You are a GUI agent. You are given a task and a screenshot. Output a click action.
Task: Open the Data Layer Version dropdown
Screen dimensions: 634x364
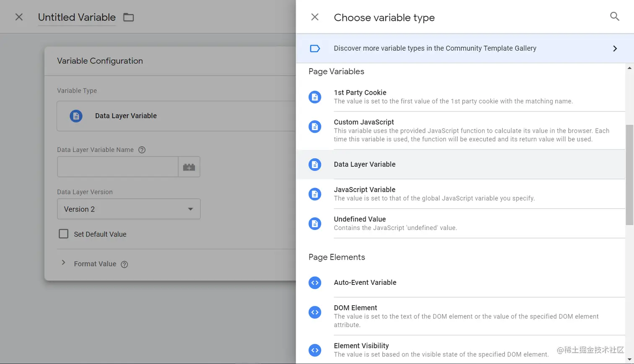tap(129, 209)
